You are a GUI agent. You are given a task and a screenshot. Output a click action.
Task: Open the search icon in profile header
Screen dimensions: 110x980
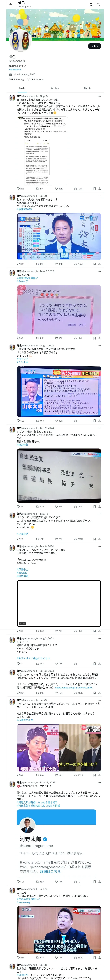(x=98, y=4)
